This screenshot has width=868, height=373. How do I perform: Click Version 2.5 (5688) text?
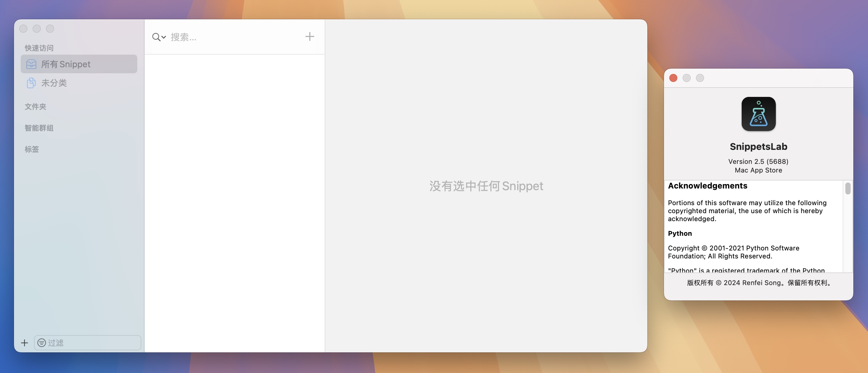[758, 162]
